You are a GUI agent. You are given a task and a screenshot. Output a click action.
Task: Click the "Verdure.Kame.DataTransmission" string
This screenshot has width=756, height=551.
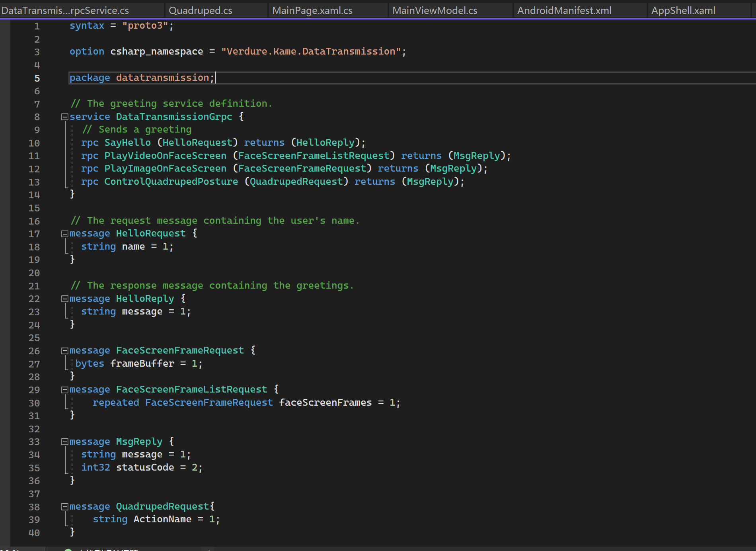click(311, 51)
